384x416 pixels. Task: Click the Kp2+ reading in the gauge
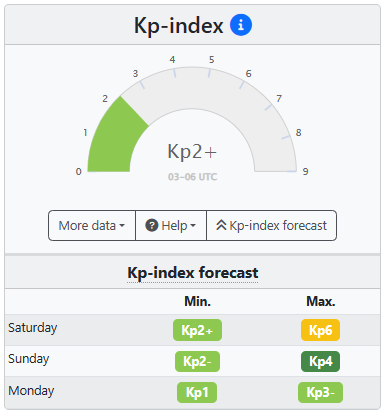coord(192,152)
